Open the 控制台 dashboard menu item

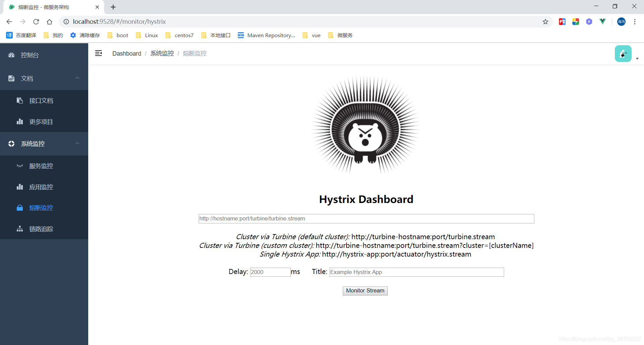[44, 55]
